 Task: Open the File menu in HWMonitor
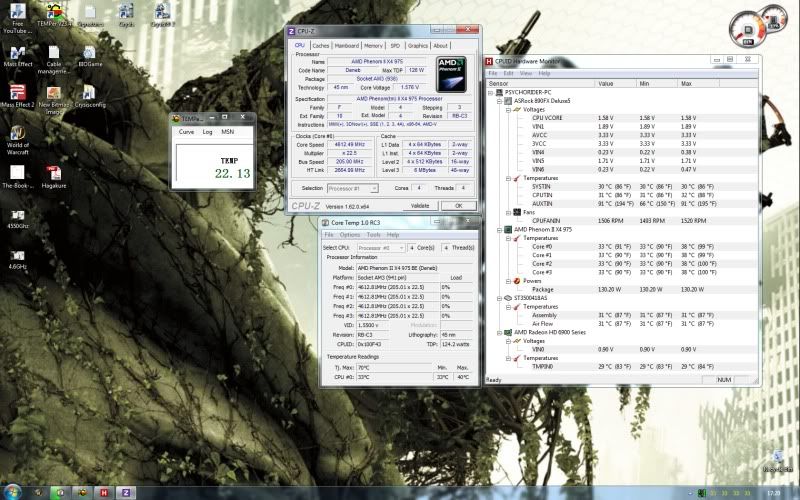(x=493, y=73)
